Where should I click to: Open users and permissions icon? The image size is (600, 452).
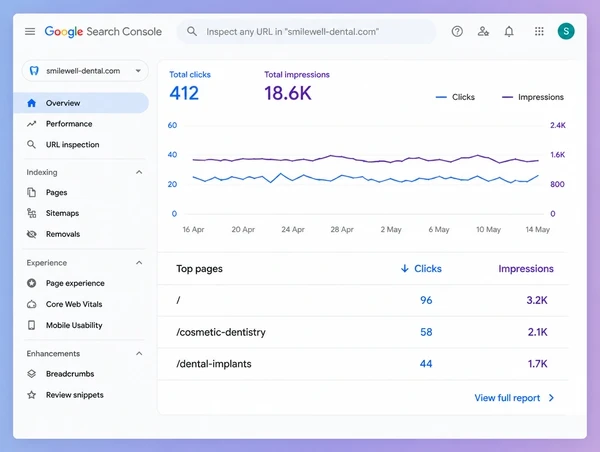(x=483, y=31)
